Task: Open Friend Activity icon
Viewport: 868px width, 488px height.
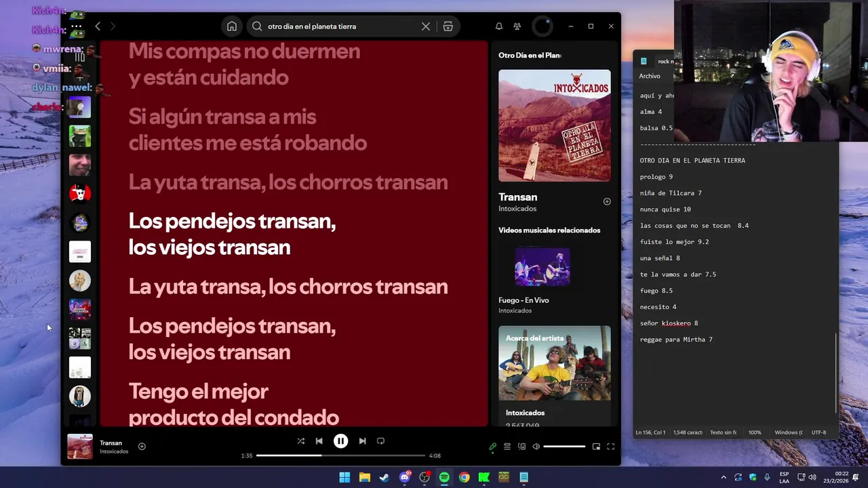Action: tap(517, 26)
